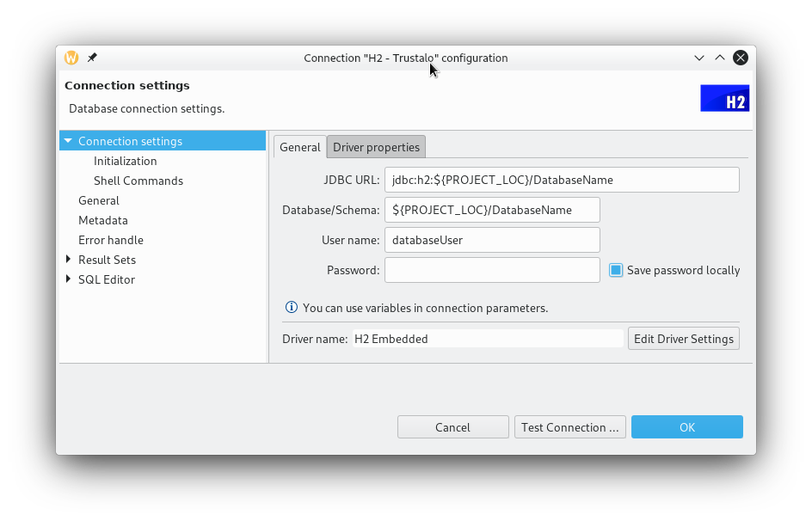Open Edit Driver Settings
The width and height of the screenshot is (812, 521).
pyautogui.click(x=683, y=338)
